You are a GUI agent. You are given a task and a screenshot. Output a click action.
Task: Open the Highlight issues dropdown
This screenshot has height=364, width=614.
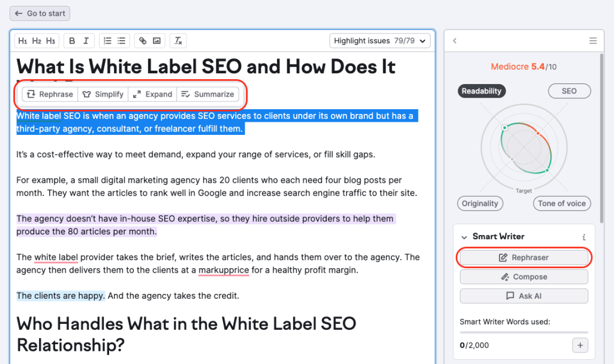pyautogui.click(x=380, y=41)
